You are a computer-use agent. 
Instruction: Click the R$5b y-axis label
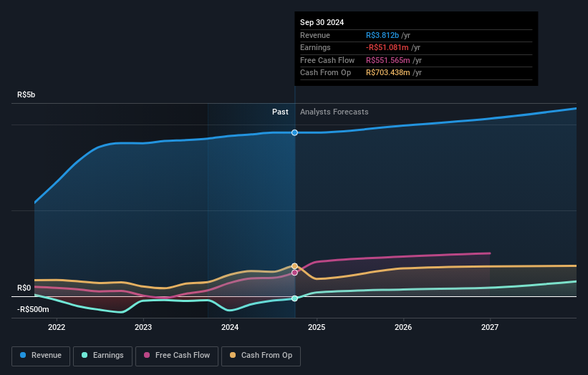(x=26, y=94)
